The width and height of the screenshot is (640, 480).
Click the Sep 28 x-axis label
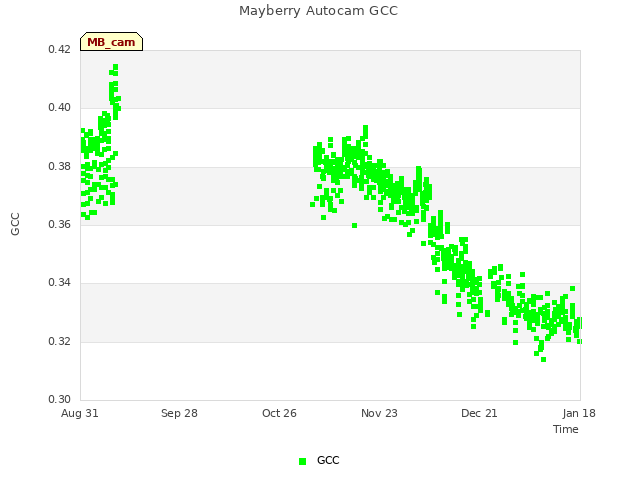pyautogui.click(x=179, y=413)
